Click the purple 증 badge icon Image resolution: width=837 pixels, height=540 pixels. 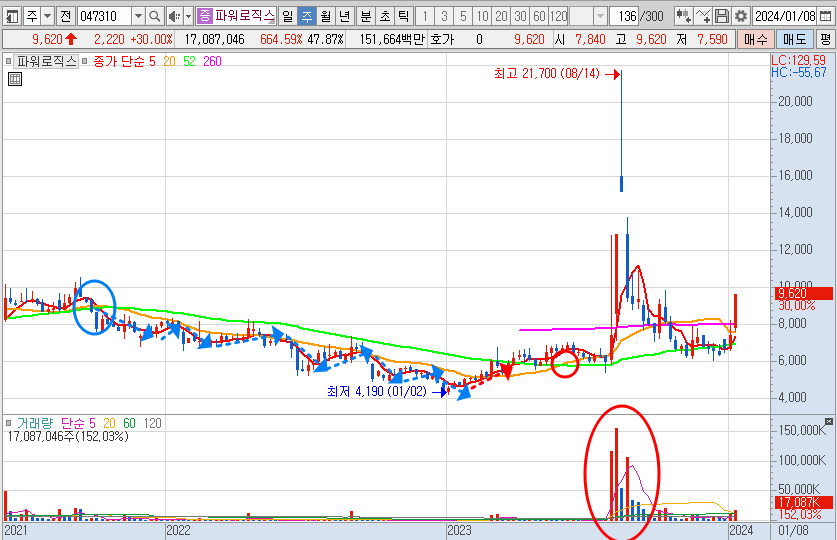(x=204, y=16)
